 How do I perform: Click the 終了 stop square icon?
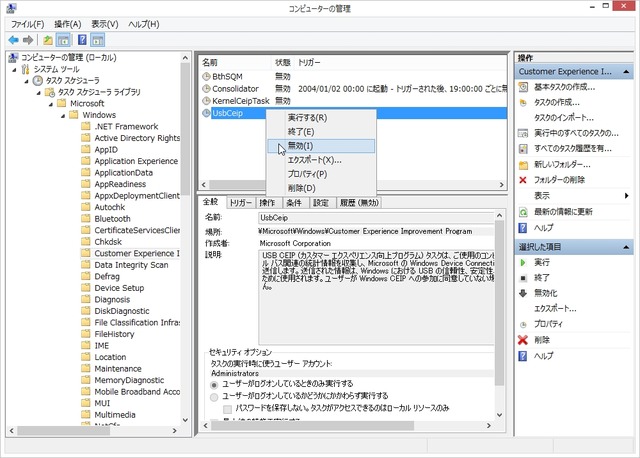(x=523, y=278)
